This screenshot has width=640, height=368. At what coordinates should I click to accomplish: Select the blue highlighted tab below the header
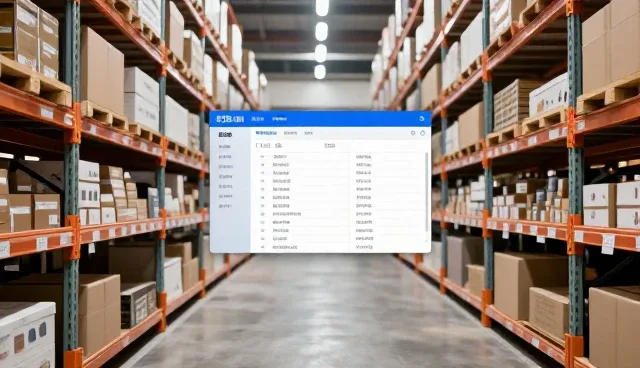point(266,133)
